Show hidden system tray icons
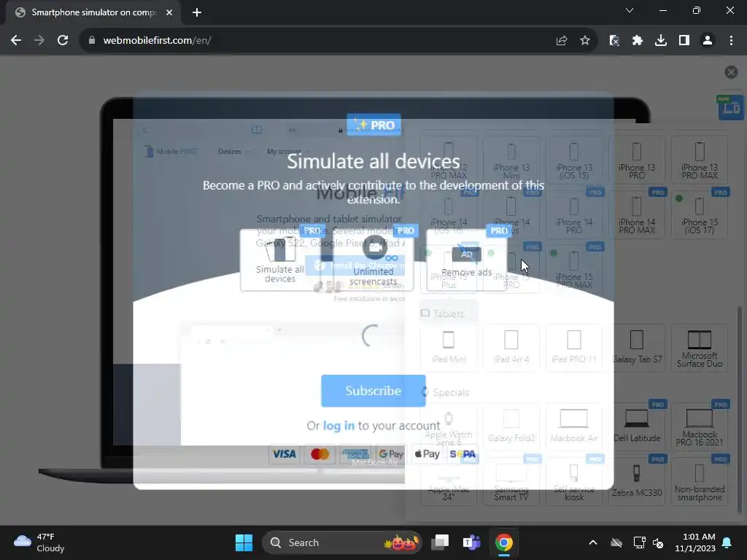Viewport: 747px width, 560px height. pyautogui.click(x=592, y=542)
